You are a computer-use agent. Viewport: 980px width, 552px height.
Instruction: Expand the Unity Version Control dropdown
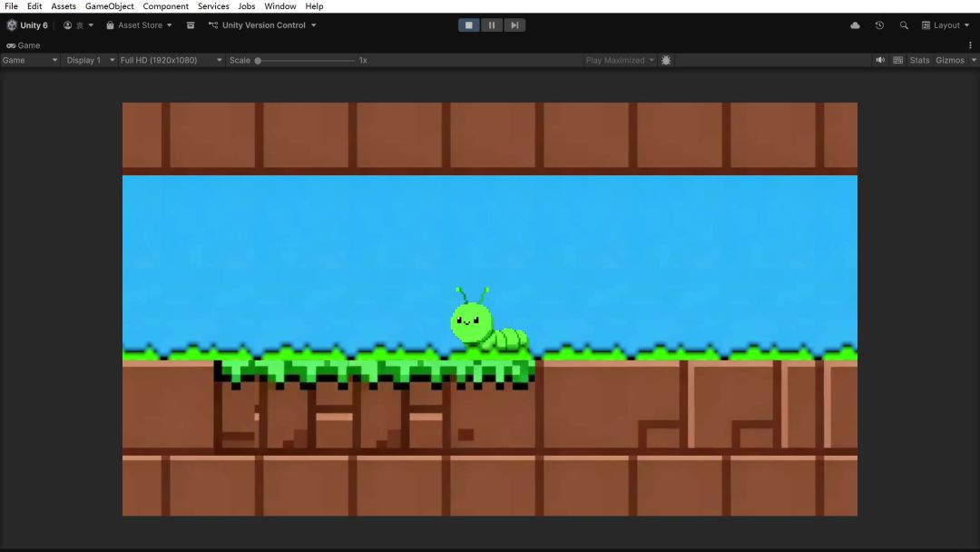pyautogui.click(x=263, y=25)
